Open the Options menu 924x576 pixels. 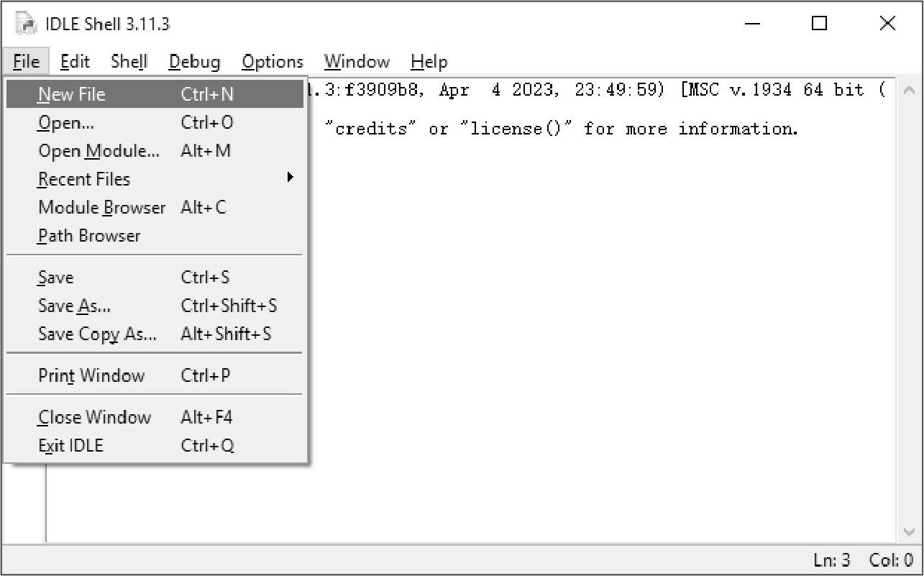coord(273,62)
